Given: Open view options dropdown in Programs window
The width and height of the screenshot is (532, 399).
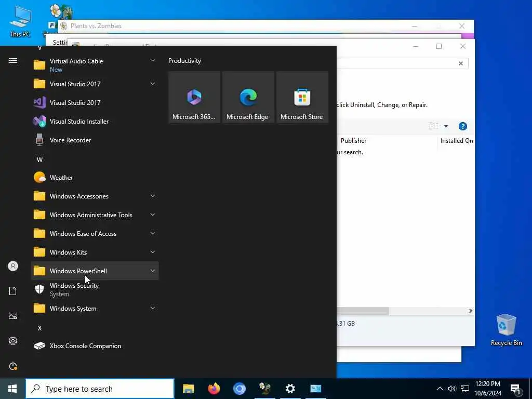Looking at the screenshot, I should (x=446, y=126).
